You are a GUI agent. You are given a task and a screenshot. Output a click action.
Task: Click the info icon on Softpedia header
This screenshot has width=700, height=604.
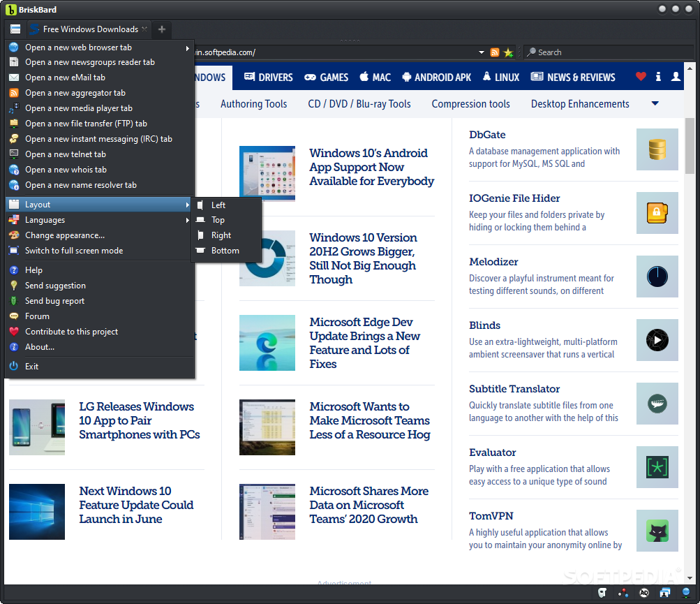coord(658,76)
